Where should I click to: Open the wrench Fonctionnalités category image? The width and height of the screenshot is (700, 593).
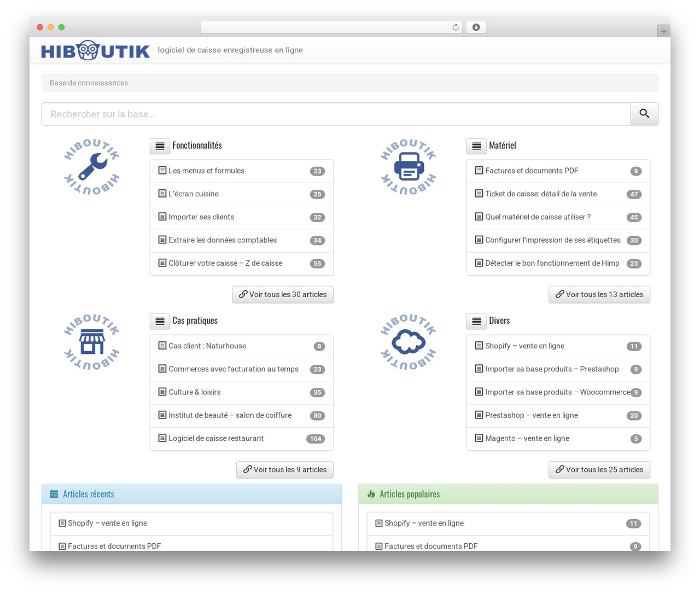(x=92, y=167)
